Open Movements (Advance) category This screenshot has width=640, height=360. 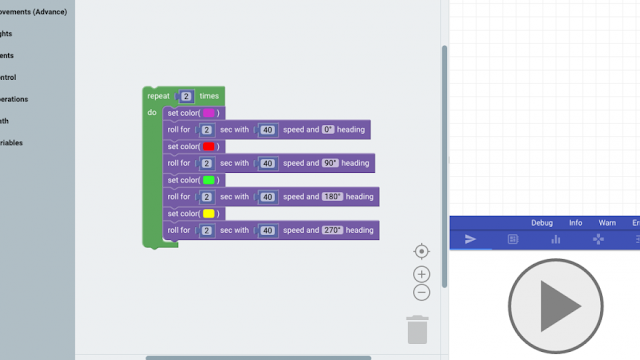pyautogui.click(x=33, y=12)
